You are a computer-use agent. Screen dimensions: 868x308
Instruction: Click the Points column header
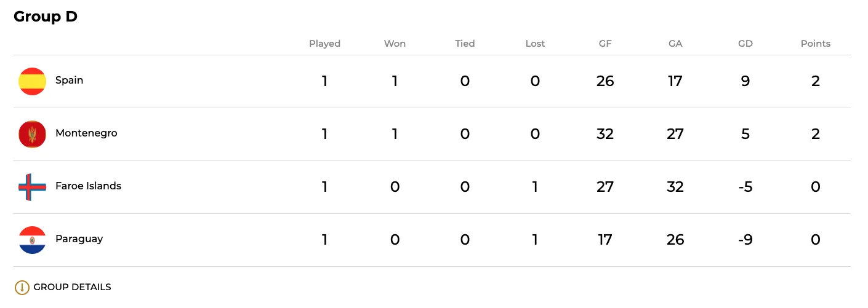click(x=815, y=44)
